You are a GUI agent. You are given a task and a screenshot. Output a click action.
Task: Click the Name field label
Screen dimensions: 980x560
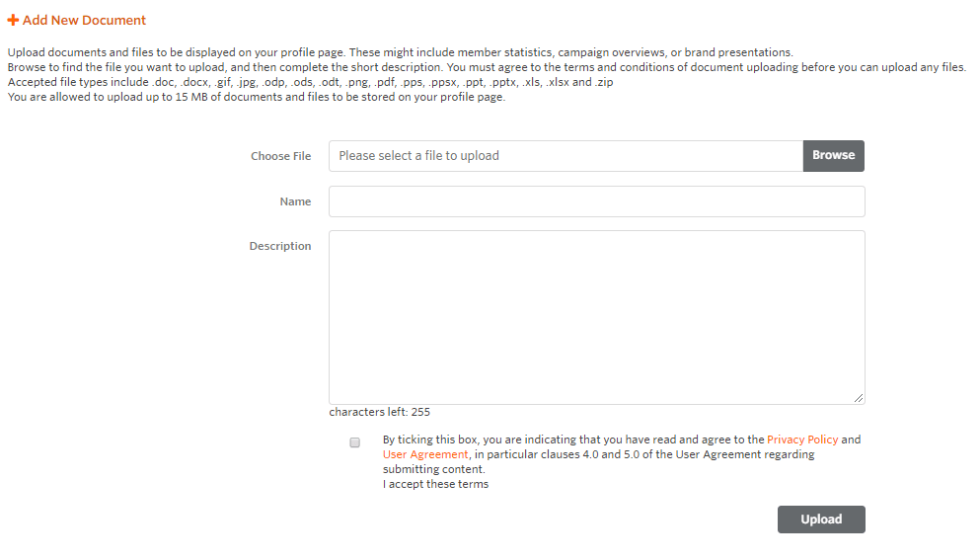(295, 201)
